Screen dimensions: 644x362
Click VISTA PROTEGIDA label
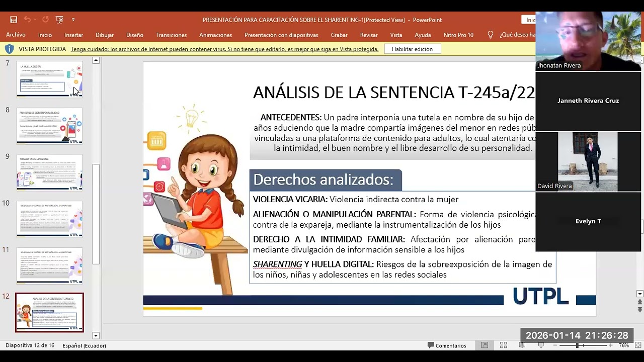42,49
